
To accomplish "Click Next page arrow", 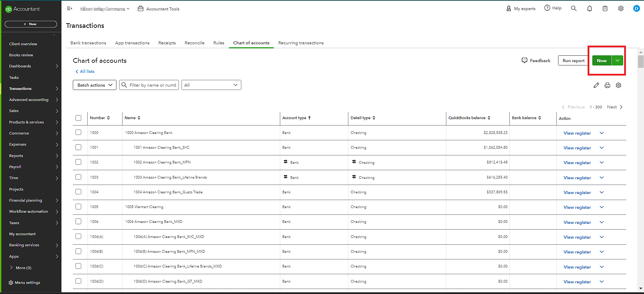I will point(621,107).
